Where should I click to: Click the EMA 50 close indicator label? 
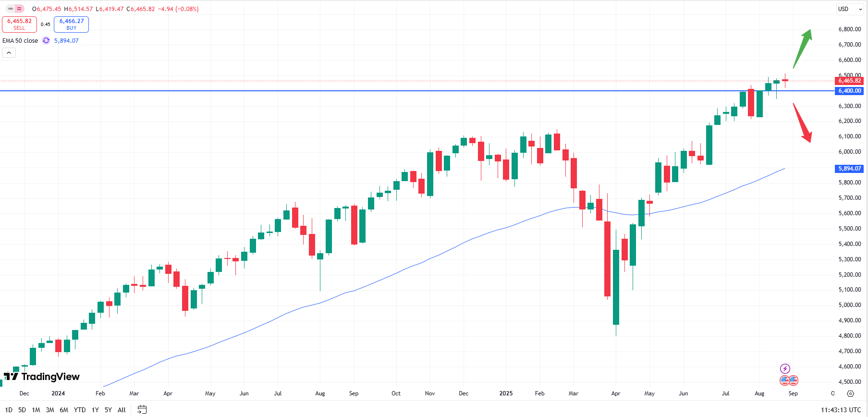tap(20, 41)
